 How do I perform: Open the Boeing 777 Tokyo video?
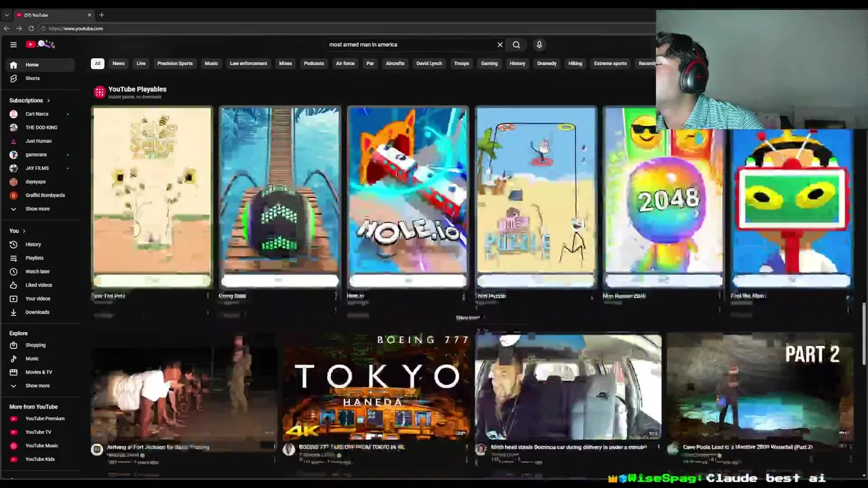tap(376, 388)
